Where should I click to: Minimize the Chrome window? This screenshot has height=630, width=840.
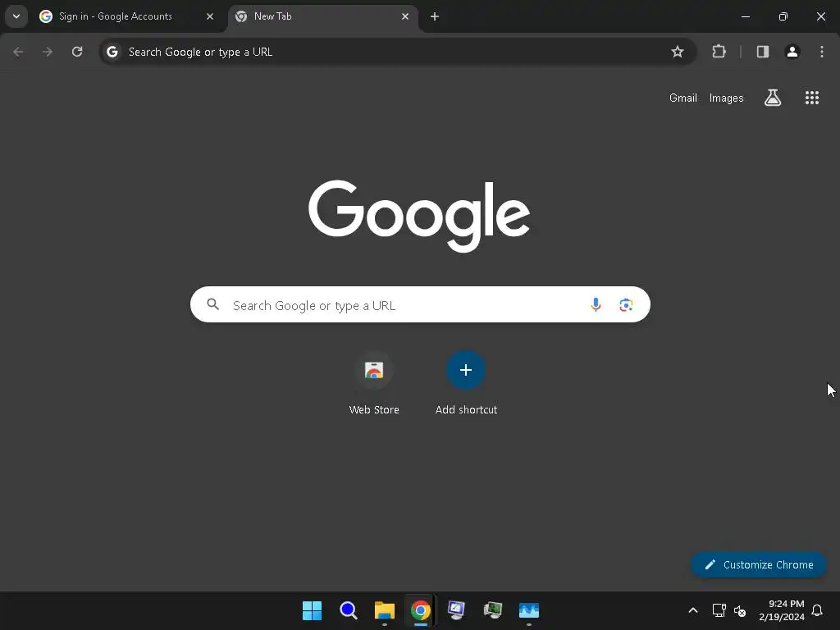(745, 16)
